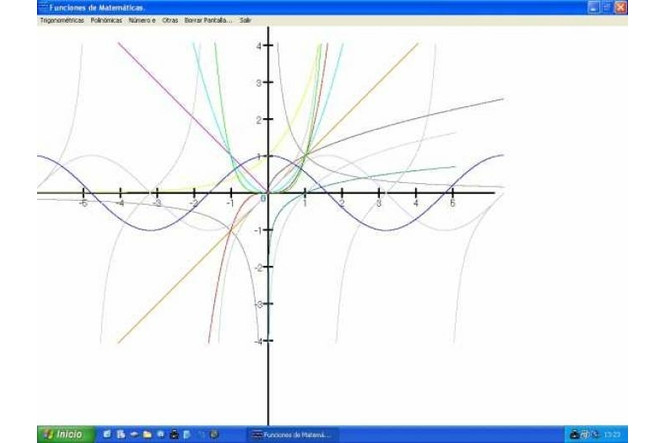Screen dimensions: 664x443
Task: Close the Funciones de Matemáticas window
Action: point(621,7)
